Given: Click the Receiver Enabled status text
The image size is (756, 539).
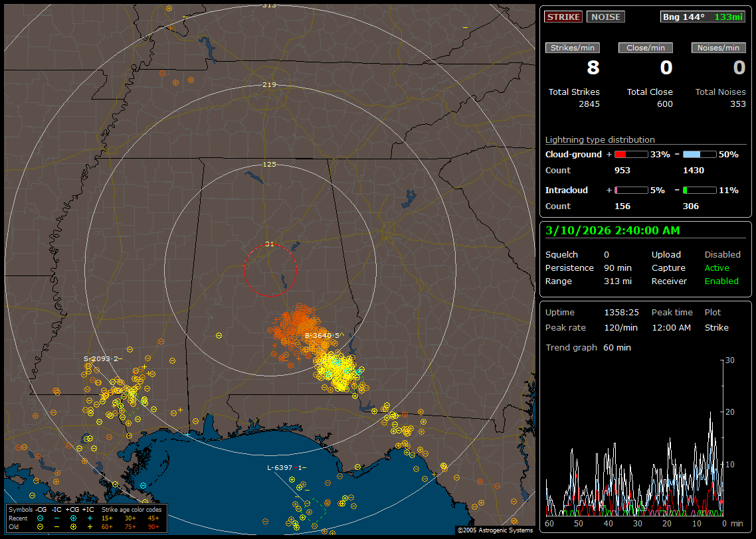Looking at the screenshot, I should point(721,281).
